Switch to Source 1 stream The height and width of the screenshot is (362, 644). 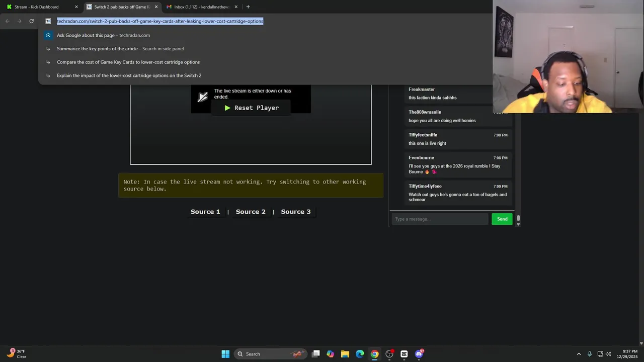(205, 212)
